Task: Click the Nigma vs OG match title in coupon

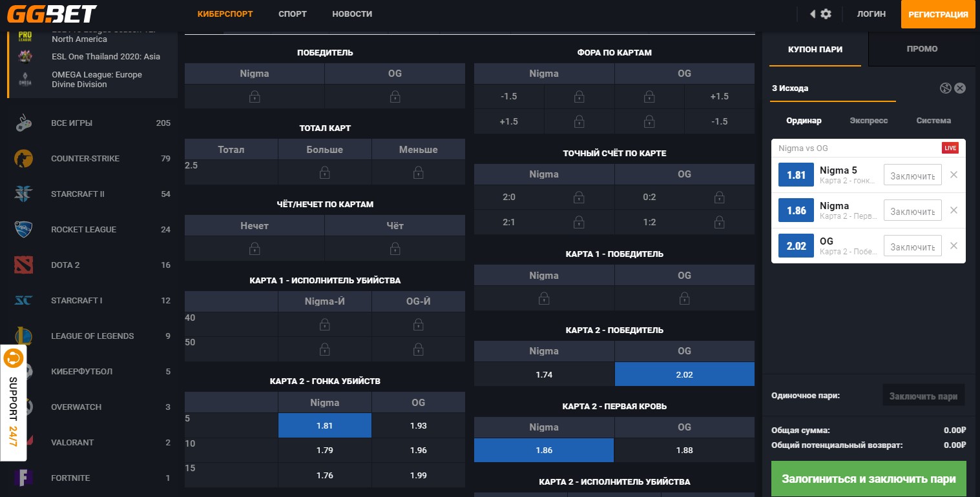Action: pos(803,148)
